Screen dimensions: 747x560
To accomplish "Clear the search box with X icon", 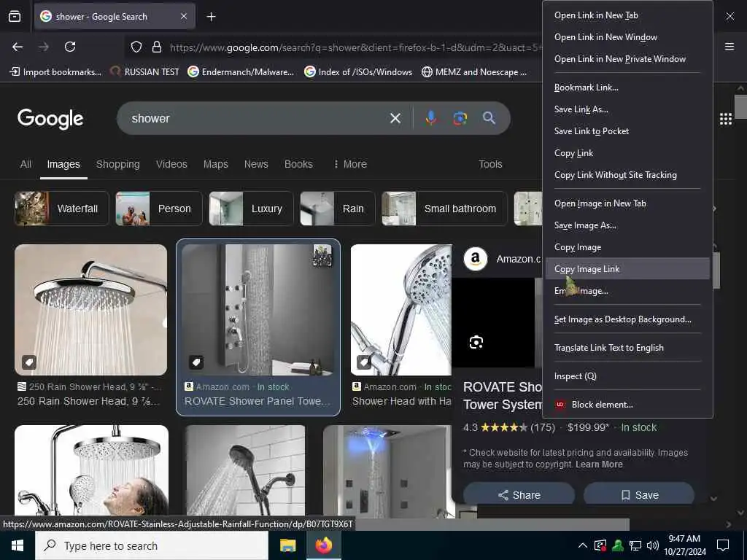I will pos(395,118).
